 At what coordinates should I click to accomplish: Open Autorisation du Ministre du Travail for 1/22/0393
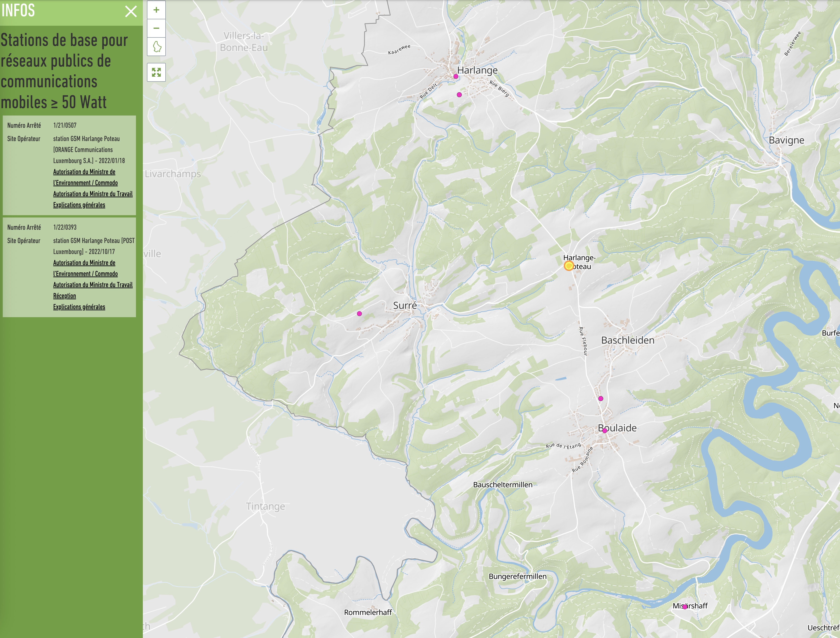pyautogui.click(x=93, y=285)
